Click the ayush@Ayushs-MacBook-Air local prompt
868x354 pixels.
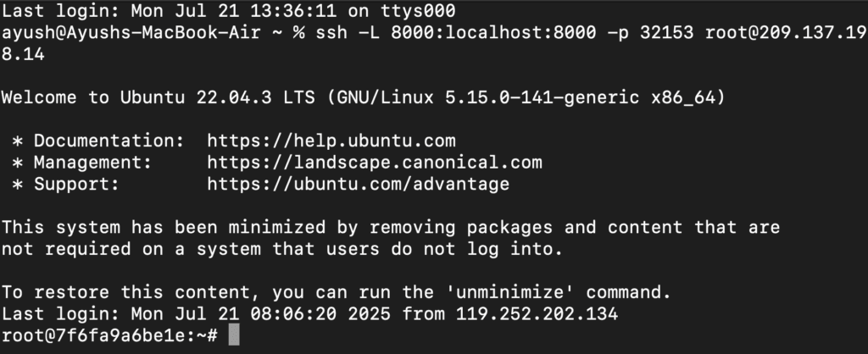(131, 33)
